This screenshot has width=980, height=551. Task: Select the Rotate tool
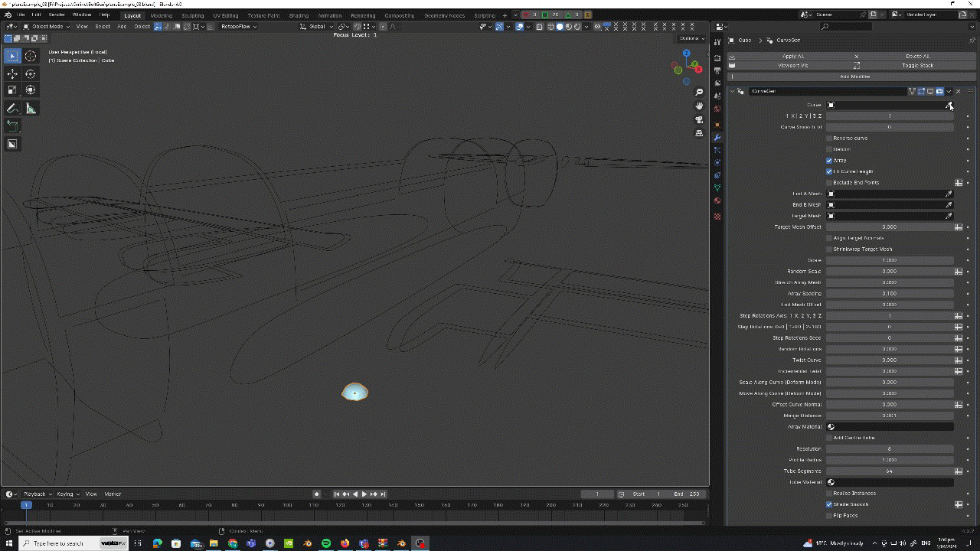pos(31,74)
